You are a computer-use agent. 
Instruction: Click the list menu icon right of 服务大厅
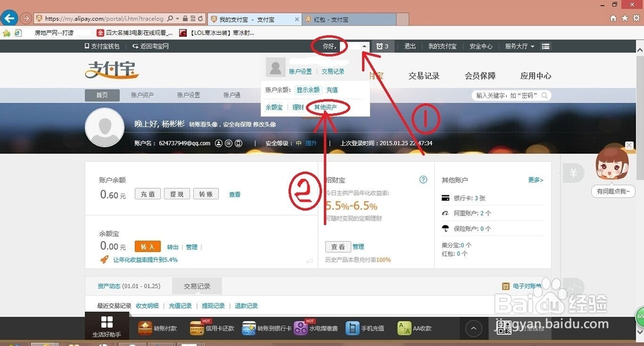click(x=545, y=46)
